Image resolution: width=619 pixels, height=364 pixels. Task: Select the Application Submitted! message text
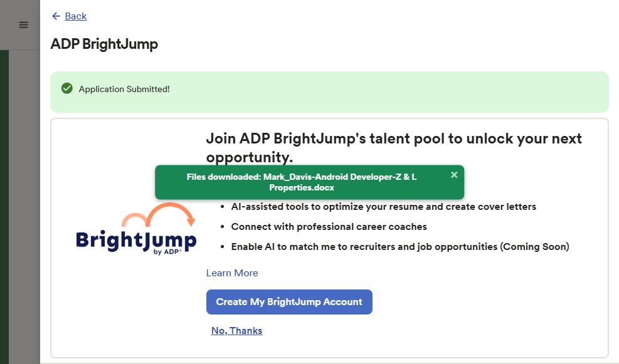tap(124, 89)
